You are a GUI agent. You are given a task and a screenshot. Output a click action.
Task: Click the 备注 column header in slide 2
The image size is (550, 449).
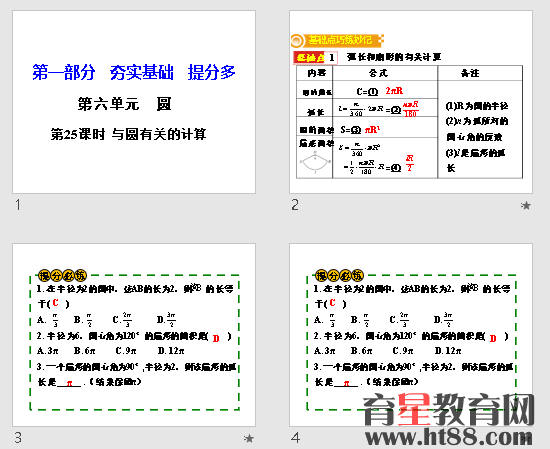470,73
